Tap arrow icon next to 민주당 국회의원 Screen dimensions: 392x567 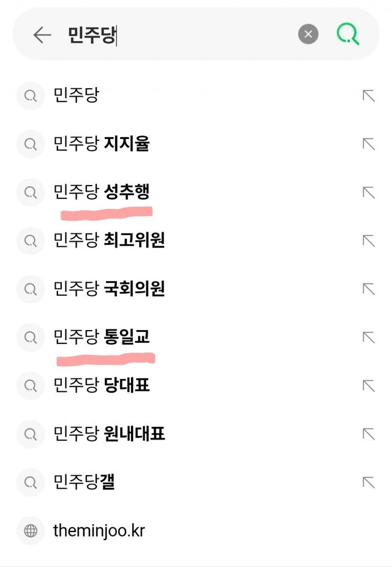(368, 288)
